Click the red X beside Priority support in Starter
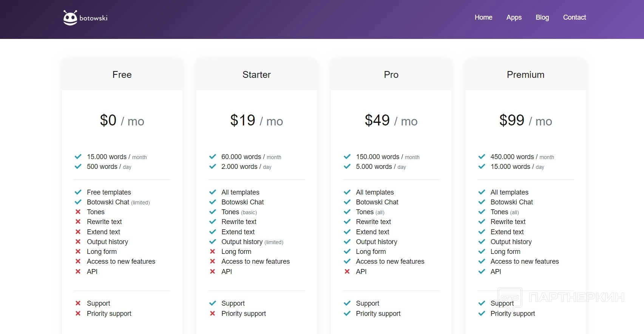Image resolution: width=644 pixels, height=334 pixels. (x=213, y=313)
